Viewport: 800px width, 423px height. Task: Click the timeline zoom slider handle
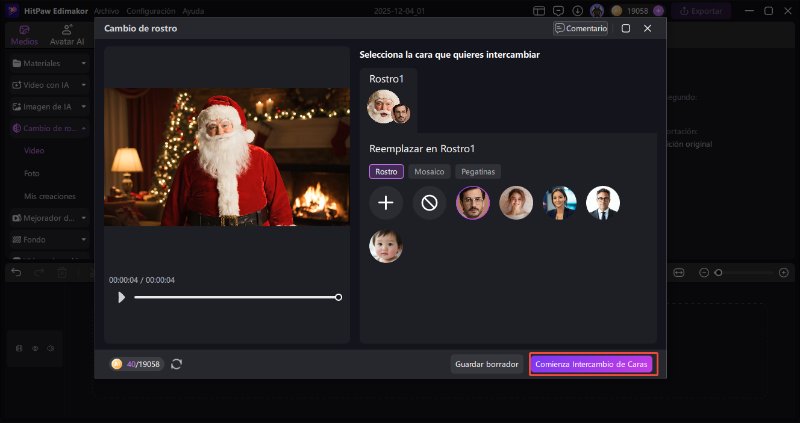(718, 273)
